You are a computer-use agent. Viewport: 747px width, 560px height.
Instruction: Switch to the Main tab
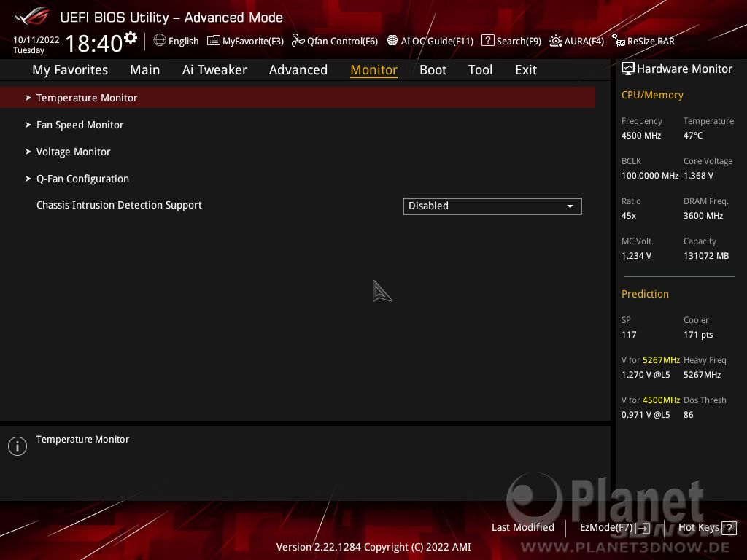coord(145,70)
